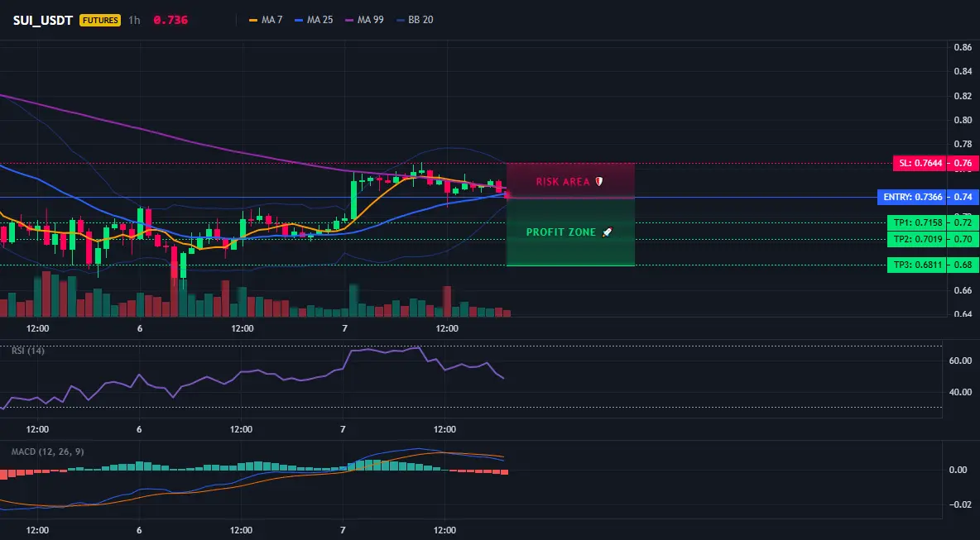Screen dimensions: 980x540
Task: Click the 0.82 price axis value
Action: point(963,96)
